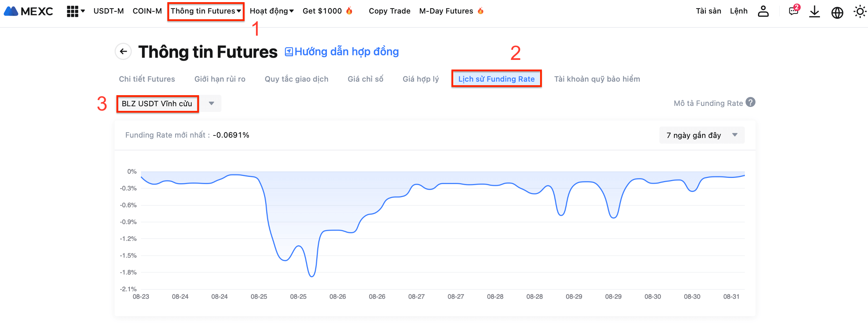Select the Lịch sử Funding Rate tab
This screenshot has width=868, height=323.
496,79
